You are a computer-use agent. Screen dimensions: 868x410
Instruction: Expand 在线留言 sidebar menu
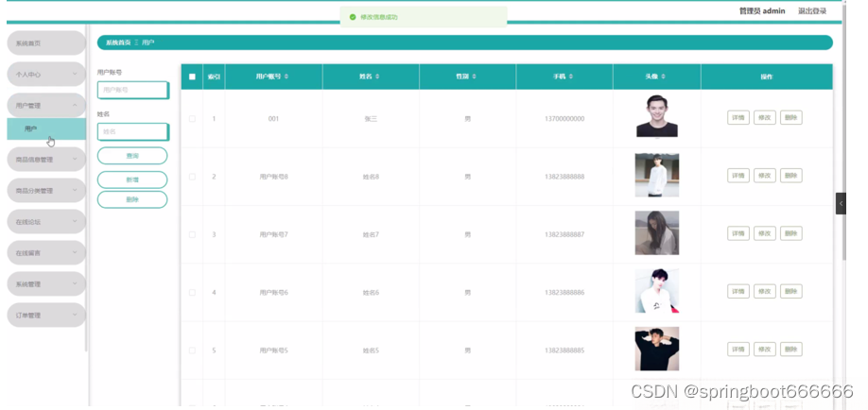[46, 253]
